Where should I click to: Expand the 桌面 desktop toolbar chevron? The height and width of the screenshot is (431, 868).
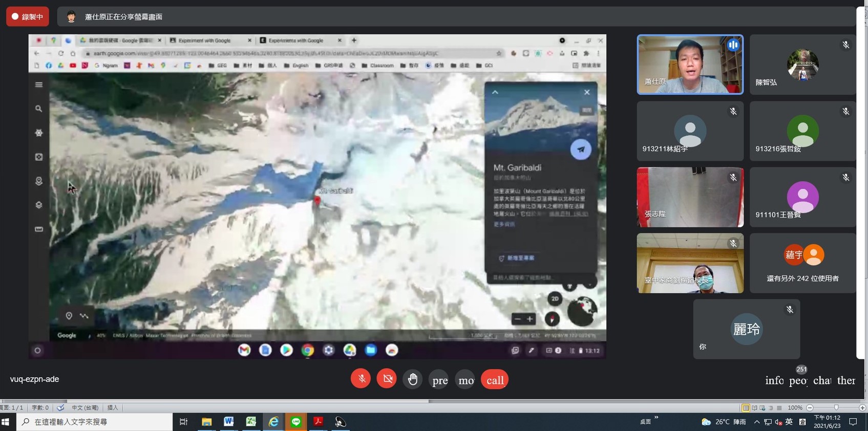(x=657, y=418)
